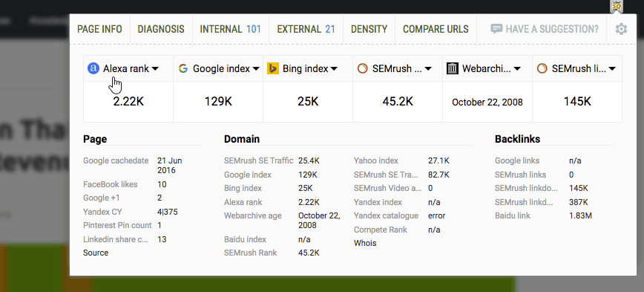This screenshot has height=292, width=644.
Task: Switch to the Diagnosis tab
Action: pos(161,29)
